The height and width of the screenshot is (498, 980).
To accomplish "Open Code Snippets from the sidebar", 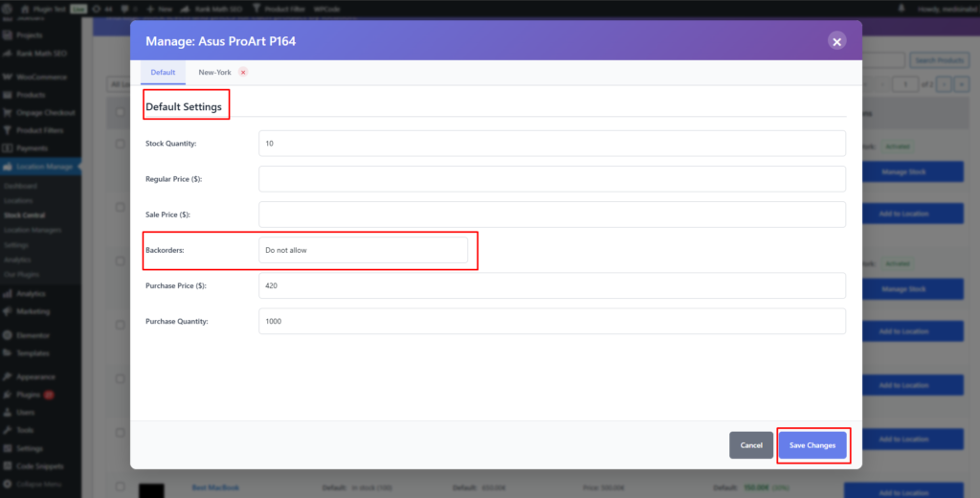I will [x=38, y=466].
